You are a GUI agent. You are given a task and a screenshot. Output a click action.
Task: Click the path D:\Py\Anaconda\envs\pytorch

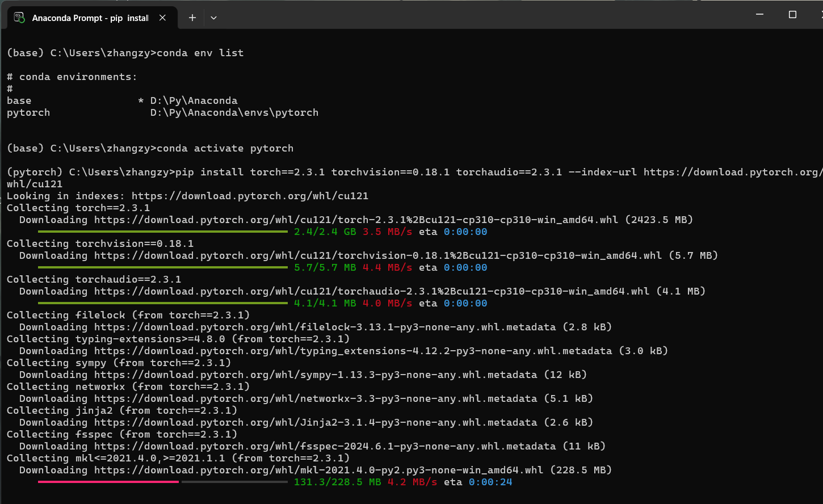(234, 112)
